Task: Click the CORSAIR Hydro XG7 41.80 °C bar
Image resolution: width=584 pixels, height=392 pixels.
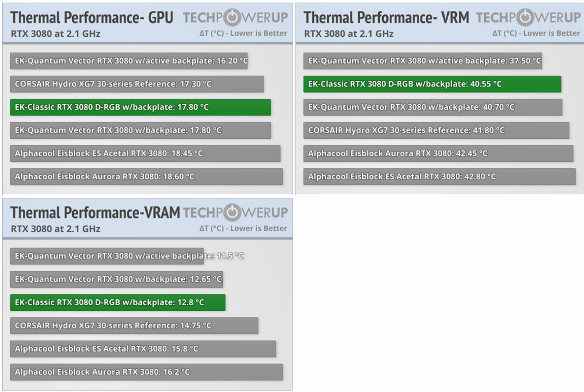Action: click(436, 130)
